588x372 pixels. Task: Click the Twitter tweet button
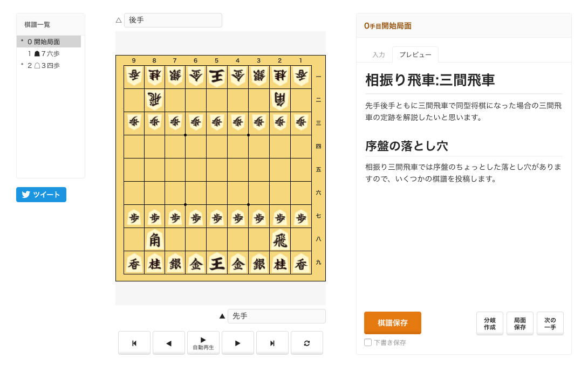click(x=41, y=195)
